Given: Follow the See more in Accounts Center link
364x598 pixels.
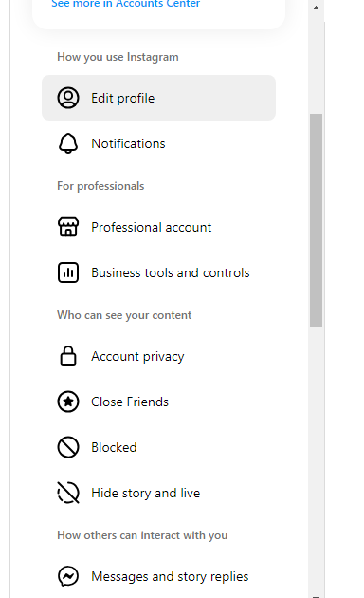Looking at the screenshot, I should [126, 4].
